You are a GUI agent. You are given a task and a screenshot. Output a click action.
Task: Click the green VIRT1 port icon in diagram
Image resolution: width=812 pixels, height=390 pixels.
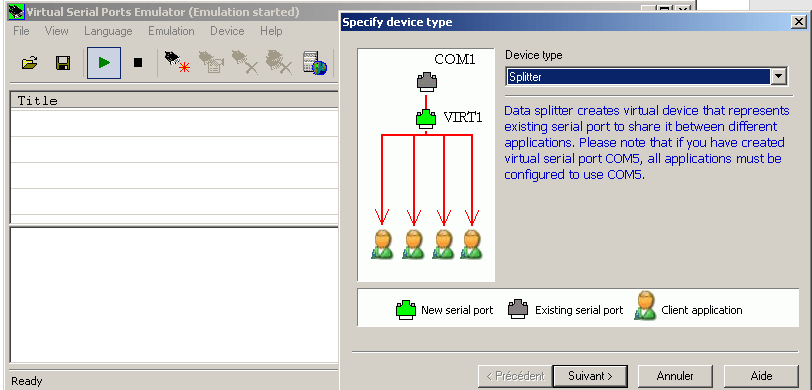point(427,119)
